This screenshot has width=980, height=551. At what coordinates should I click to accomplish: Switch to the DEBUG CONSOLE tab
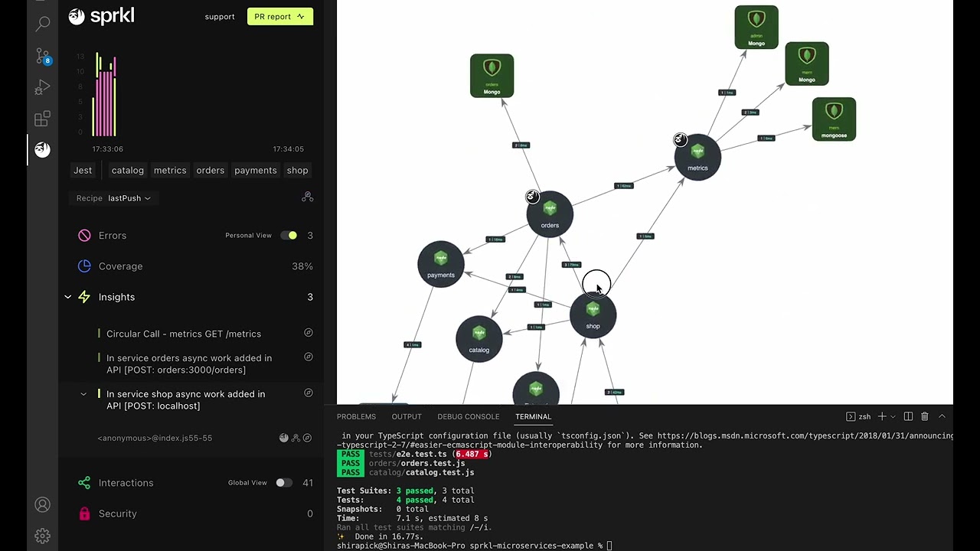[x=468, y=416]
